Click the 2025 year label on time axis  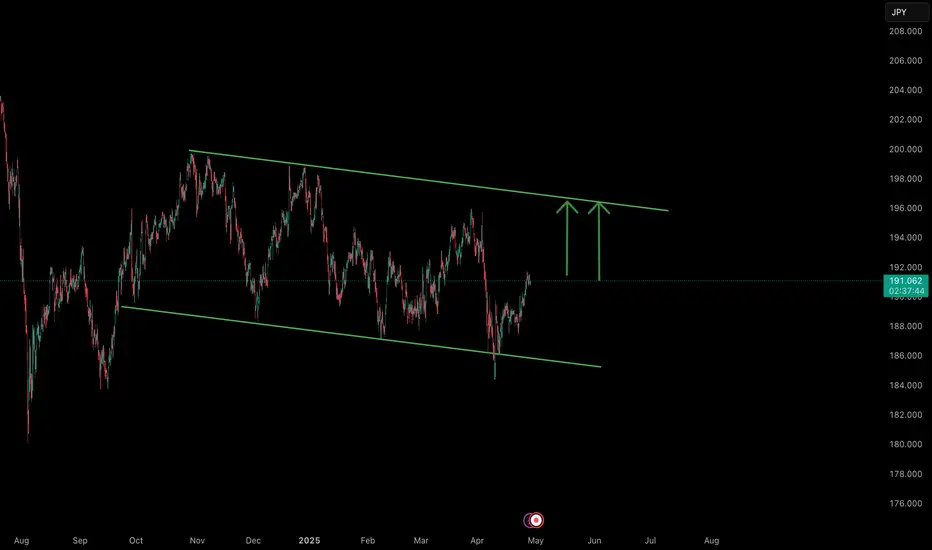(x=309, y=540)
